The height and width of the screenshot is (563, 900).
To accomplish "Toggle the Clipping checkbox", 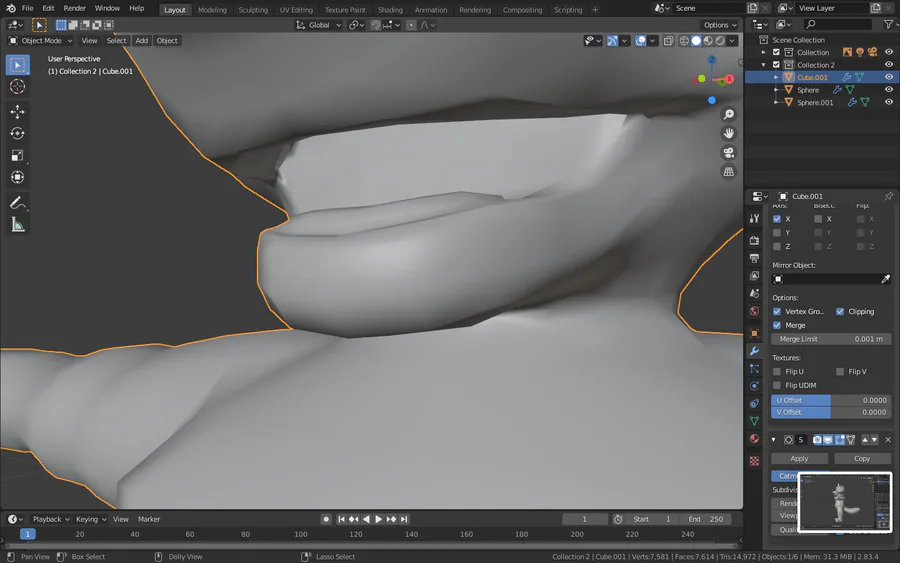I will (840, 311).
